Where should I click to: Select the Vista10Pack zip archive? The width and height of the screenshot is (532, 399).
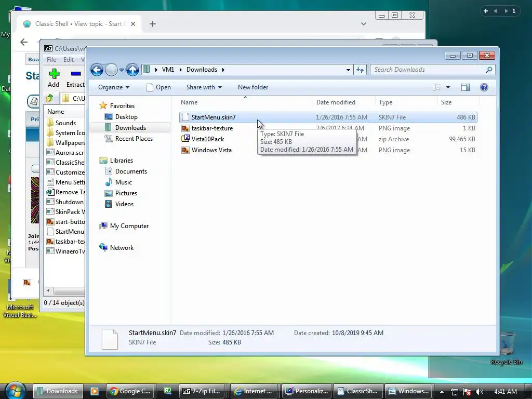click(x=328, y=139)
